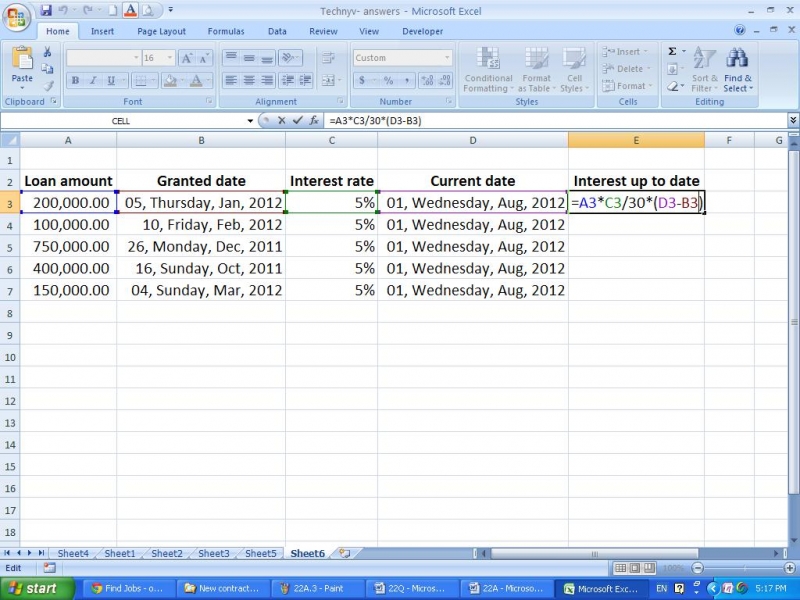Switch to Page Break Preview in status bar
800x600 pixels.
click(x=648, y=567)
